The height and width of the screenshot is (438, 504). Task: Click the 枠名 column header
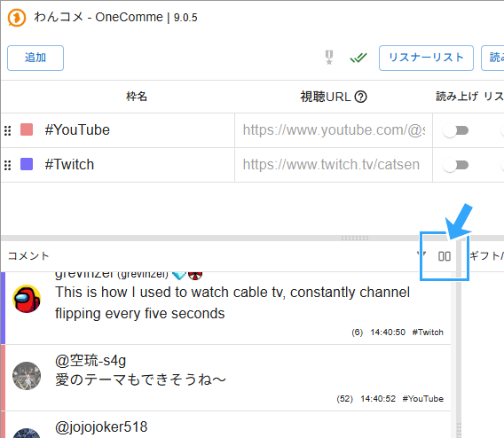coord(137,97)
